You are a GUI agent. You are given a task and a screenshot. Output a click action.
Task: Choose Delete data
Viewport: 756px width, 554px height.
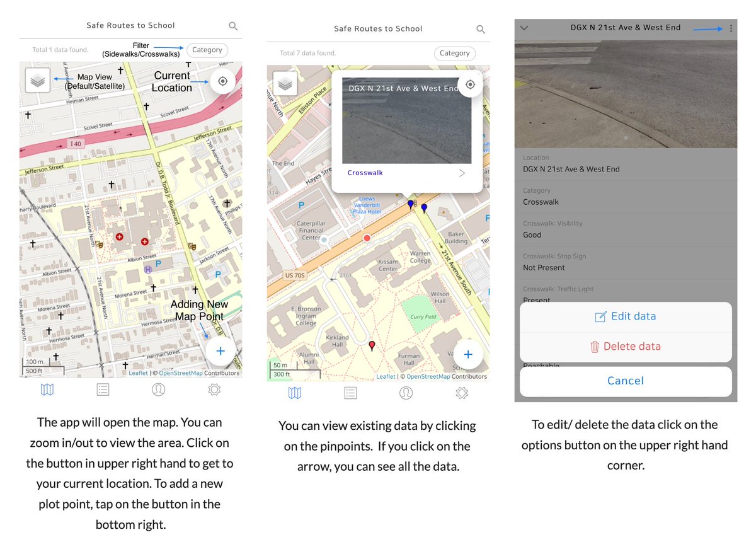[x=626, y=347]
